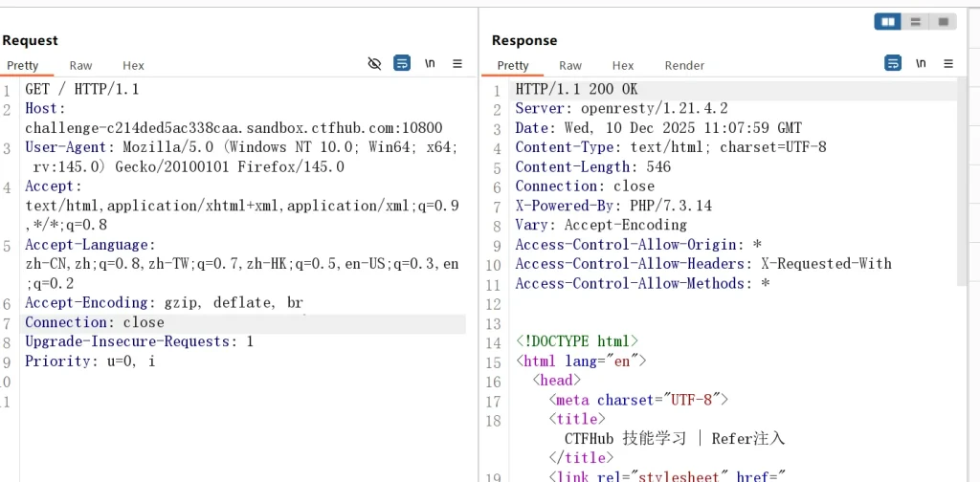This screenshot has height=482, width=980.
Task: Open the Hex tab in Response panel
Action: pyautogui.click(x=623, y=65)
